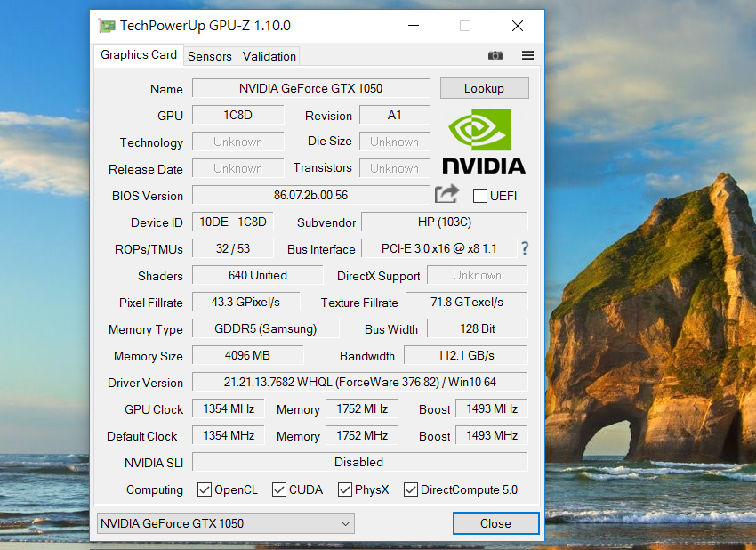This screenshot has height=550, width=756.
Task: Toggle the OpenCL checkbox
Action: coord(205,489)
